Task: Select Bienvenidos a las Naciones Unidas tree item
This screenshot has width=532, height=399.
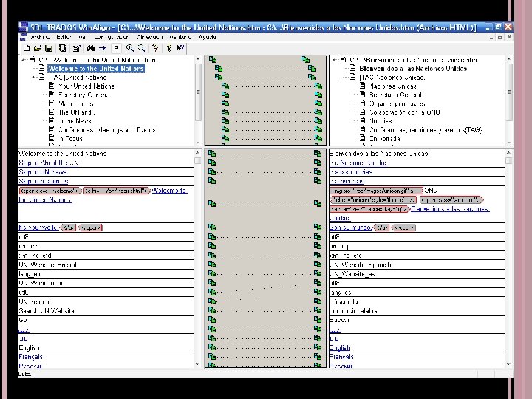Action: tap(413, 69)
